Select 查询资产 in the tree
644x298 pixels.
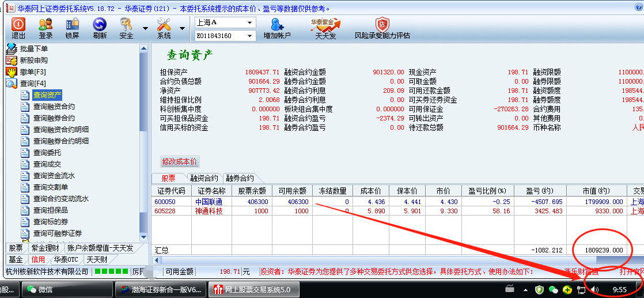pyautogui.click(x=47, y=95)
